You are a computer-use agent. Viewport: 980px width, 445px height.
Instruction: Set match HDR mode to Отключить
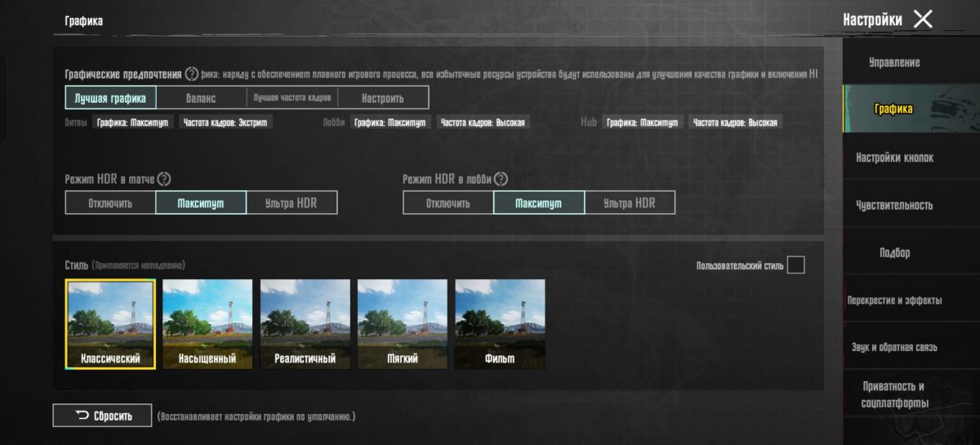coord(110,203)
